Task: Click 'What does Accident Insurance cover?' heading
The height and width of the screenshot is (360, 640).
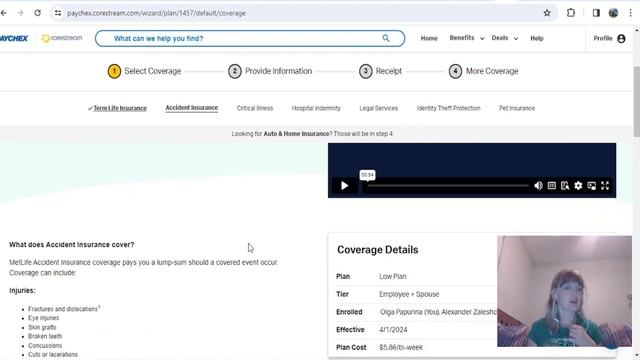Action: [71, 245]
